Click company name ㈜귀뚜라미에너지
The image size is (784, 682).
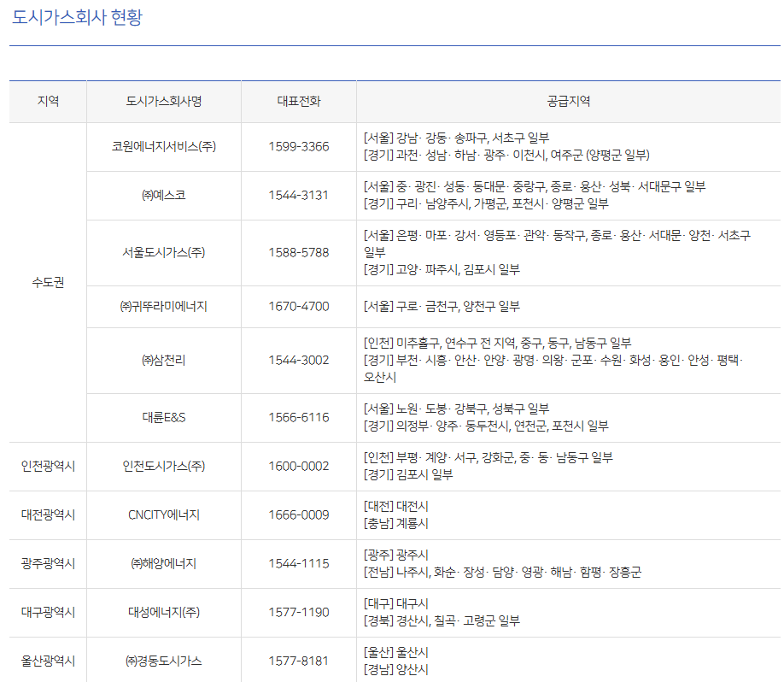click(163, 306)
